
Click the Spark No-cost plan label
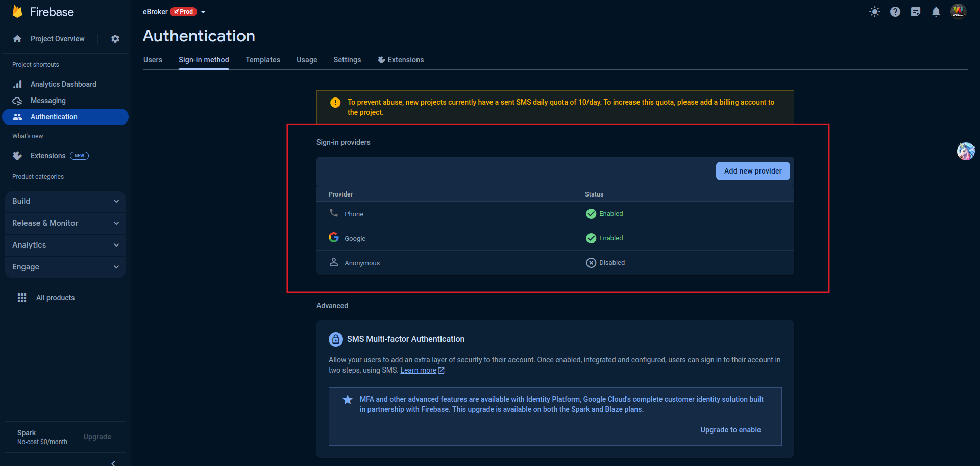[x=42, y=437]
